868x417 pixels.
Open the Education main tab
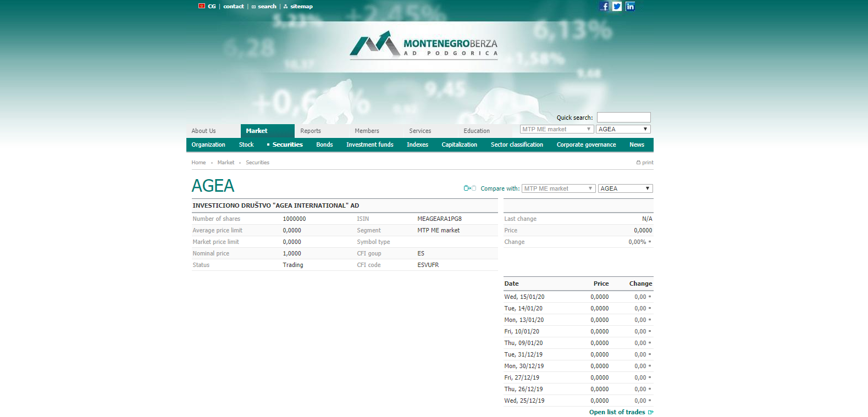point(476,131)
